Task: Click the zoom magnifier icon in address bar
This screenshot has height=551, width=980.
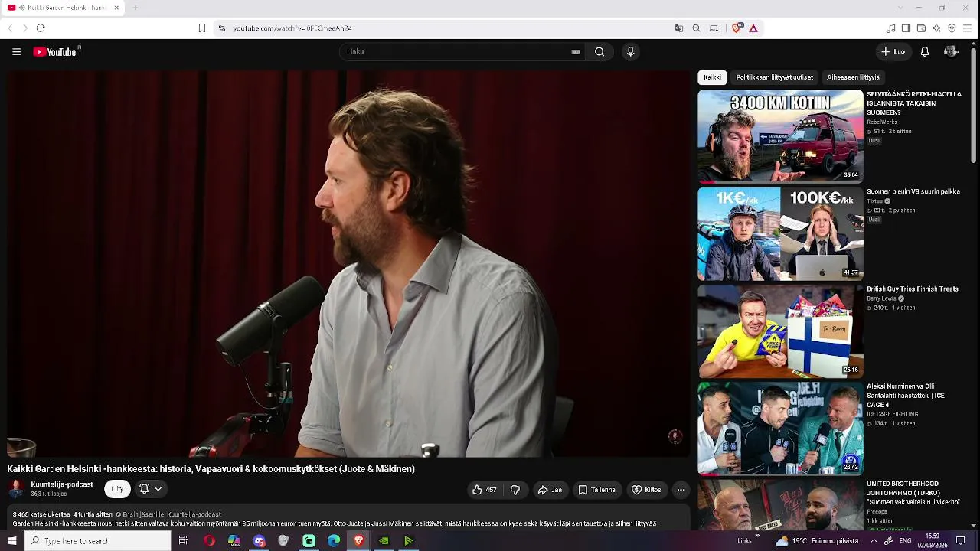Action: [x=696, y=28]
